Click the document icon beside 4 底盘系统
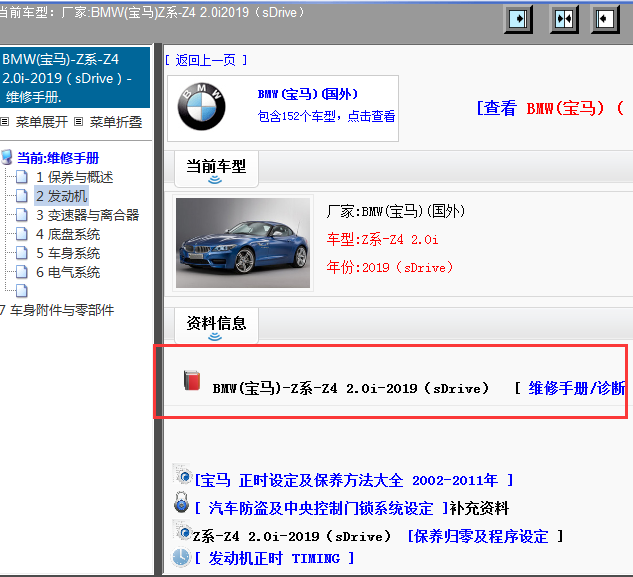633x577 pixels. 22,234
